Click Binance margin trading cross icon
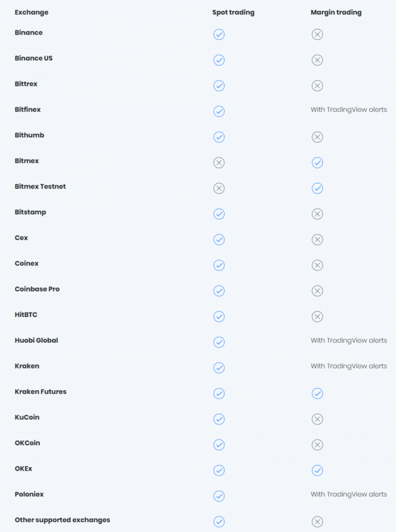 [x=317, y=34]
